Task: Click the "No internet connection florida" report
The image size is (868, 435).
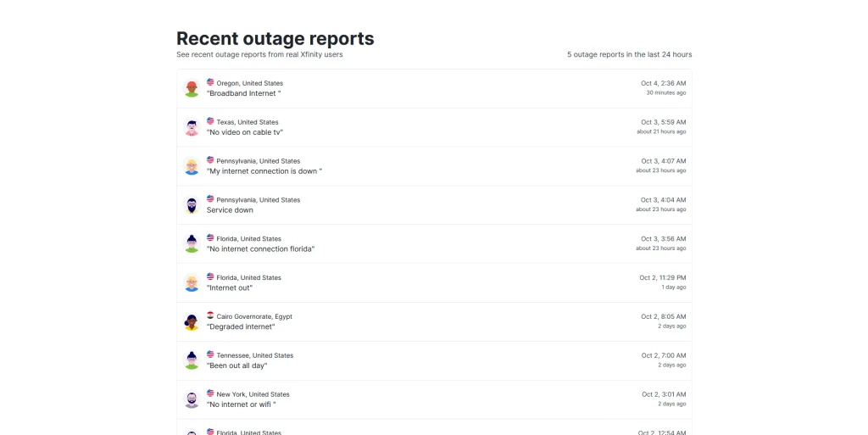Action: point(260,249)
